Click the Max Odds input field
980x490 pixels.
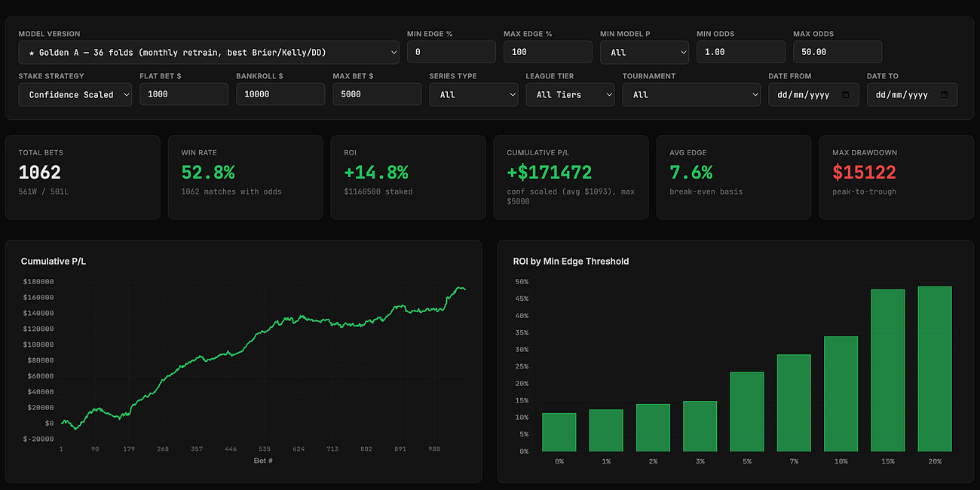[838, 52]
